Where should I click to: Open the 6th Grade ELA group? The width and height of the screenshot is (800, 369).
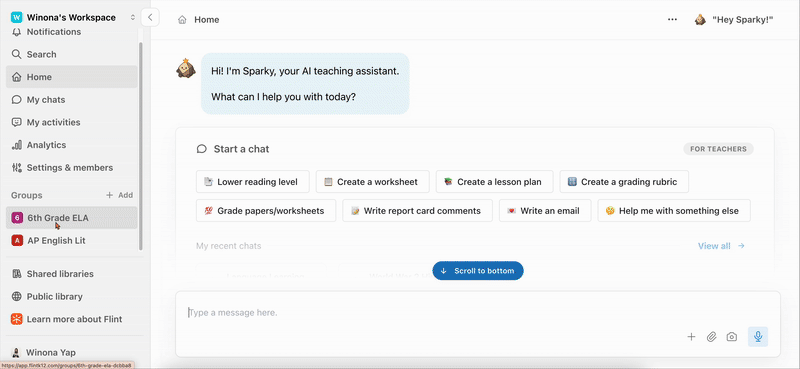(71, 218)
